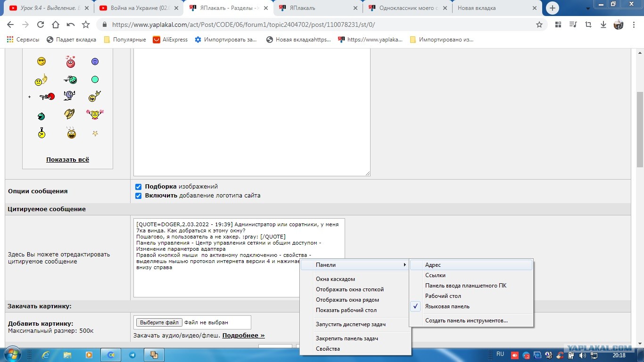Open a new browser tab
This screenshot has width=644, height=362.
(553, 8)
